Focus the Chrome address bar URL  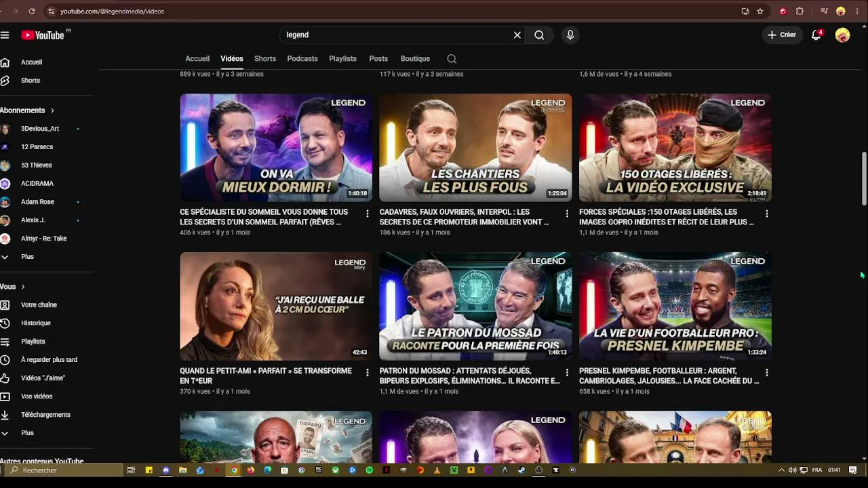coord(112,11)
